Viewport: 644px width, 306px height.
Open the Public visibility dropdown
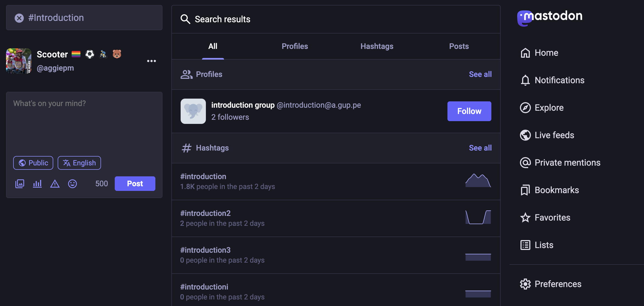[x=33, y=163]
